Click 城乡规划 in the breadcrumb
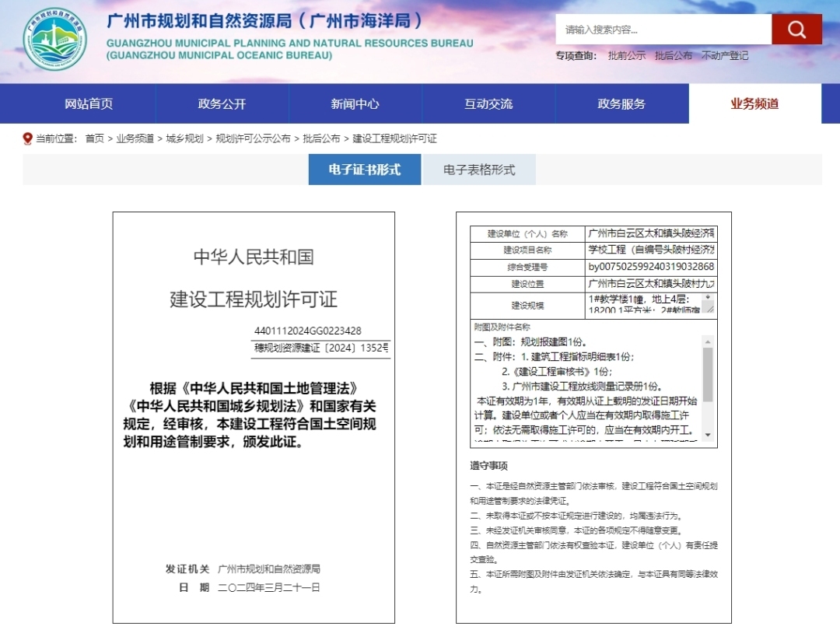 184,138
